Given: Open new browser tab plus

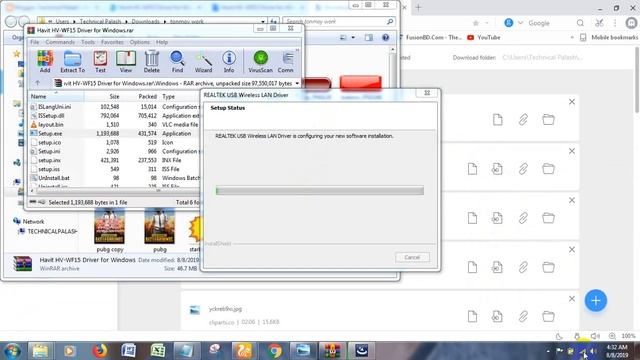Looking at the screenshot, I should (x=418, y=7).
